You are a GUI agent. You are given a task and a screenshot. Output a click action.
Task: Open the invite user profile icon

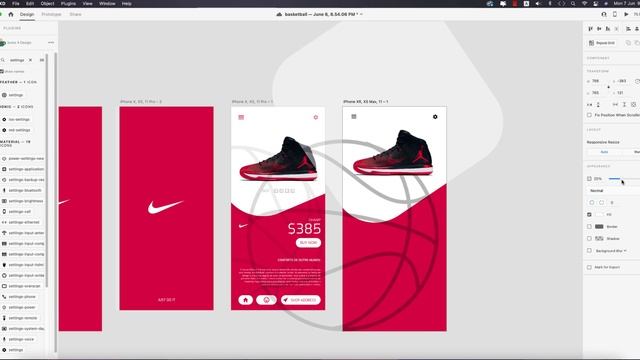pyautogui.click(x=604, y=14)
